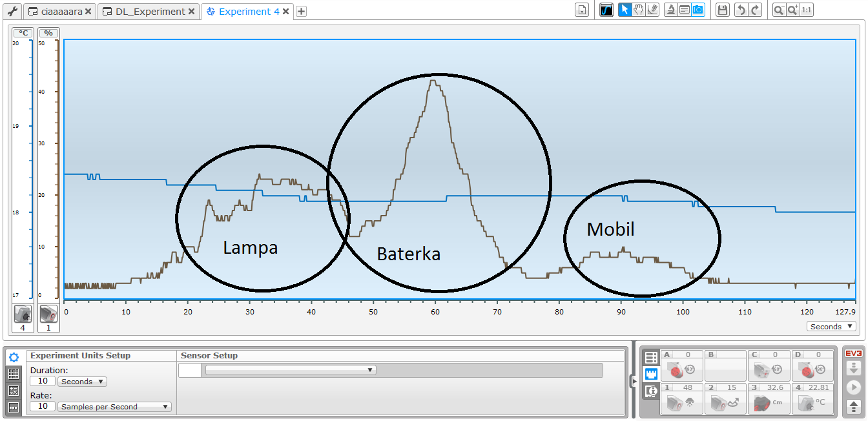The width and height of the screenshot is (868, 421).
Task: Download experiment to the brick
Action: [854, 369]
